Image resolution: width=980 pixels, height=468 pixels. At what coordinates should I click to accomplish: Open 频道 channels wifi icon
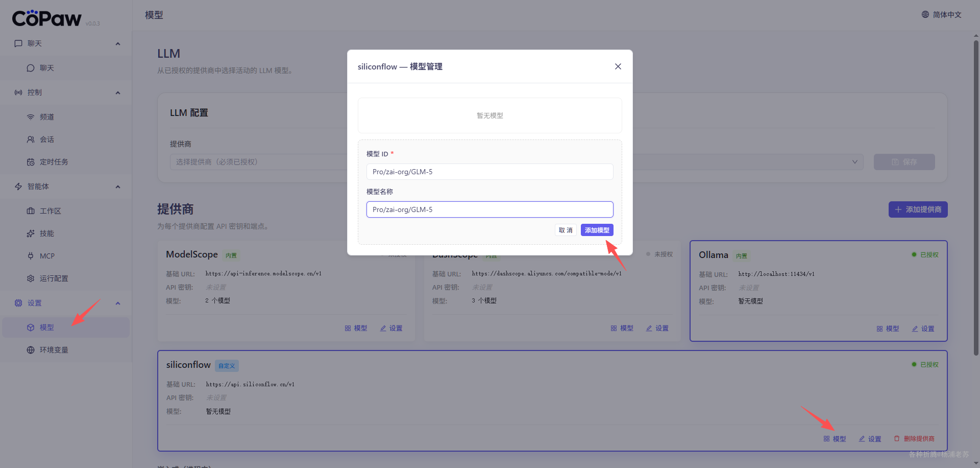31,117
